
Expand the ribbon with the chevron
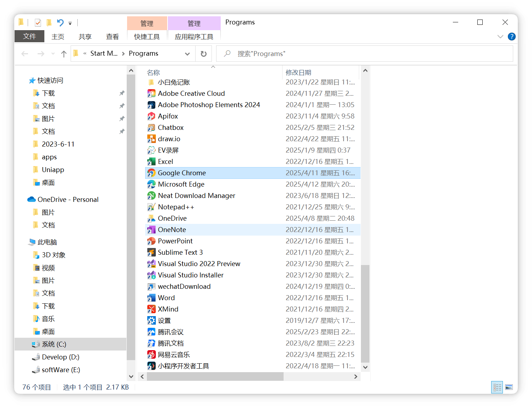click(x=500, y=37)
